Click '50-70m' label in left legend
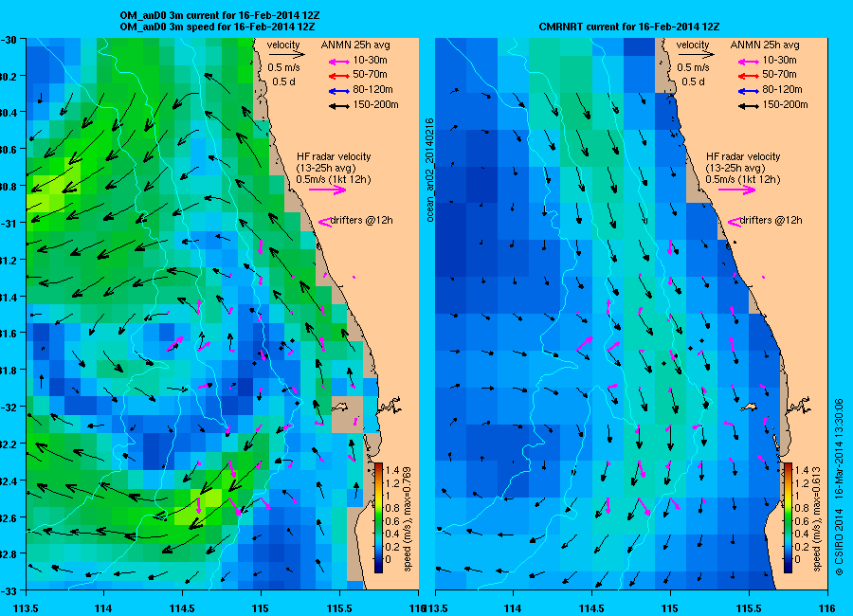The width and height of the screenshot is (853, 616). point(370,75)
